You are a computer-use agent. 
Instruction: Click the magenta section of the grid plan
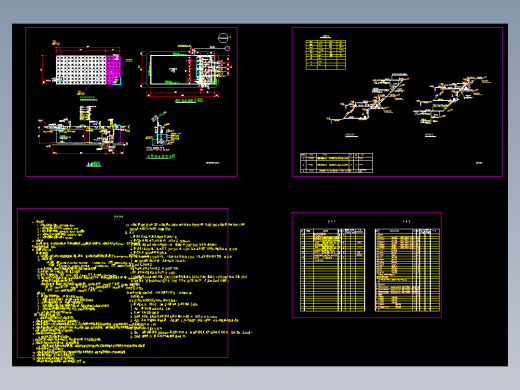[113, 70]
